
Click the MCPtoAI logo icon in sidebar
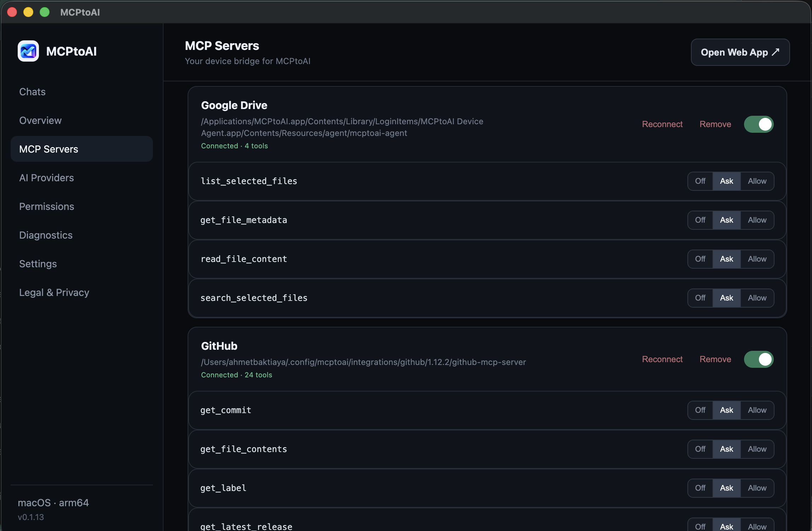point(28,51)
